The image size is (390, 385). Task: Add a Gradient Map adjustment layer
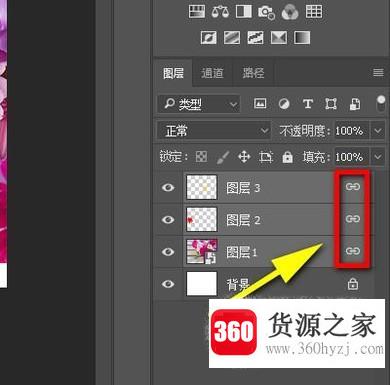pos(302,37)
